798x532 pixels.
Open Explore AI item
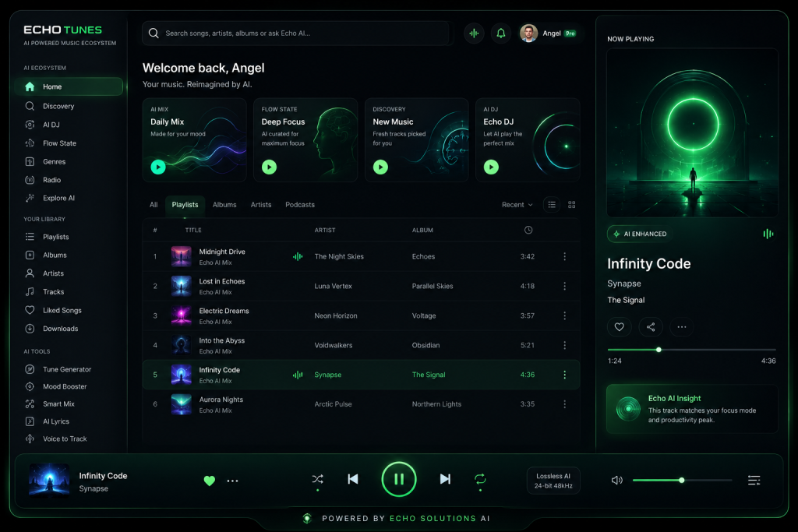[x=50, y=199]
